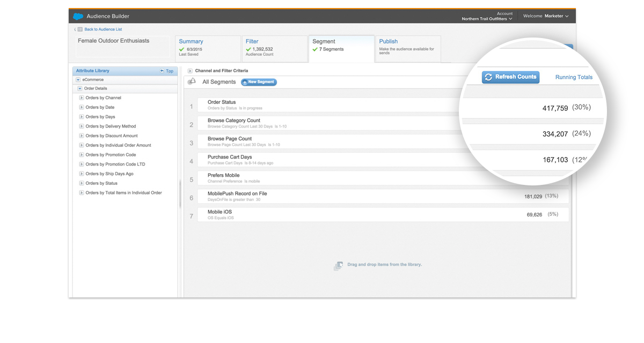Click the Top arrow icon in Attribute Library
Viewport: 644px width, 343px height.
(x=162, y=71)
